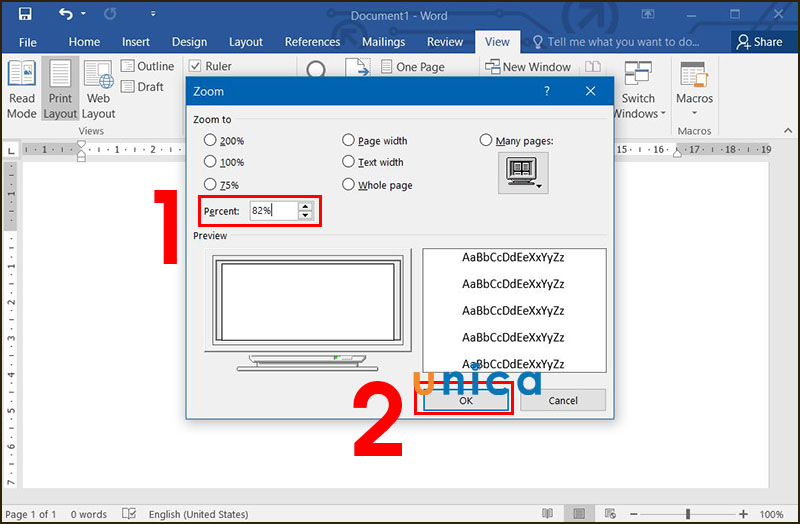Click 0 words count in status bar
Viewport: 800px width, 524px height.
[89, 514]
